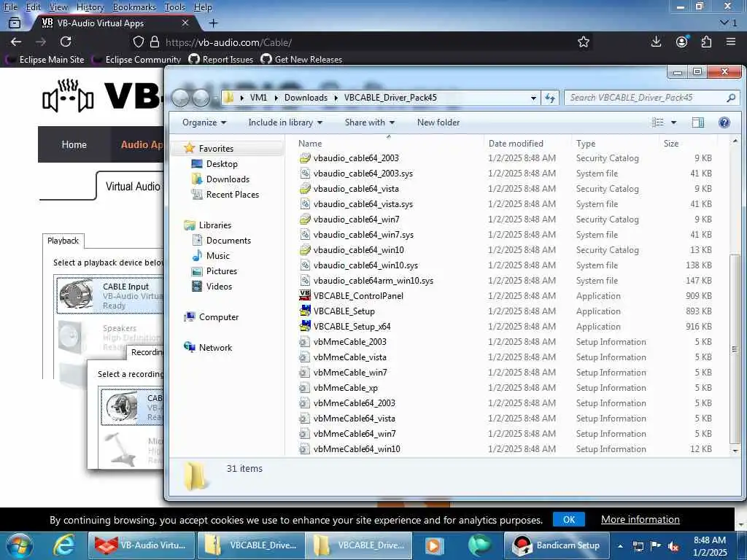The width and height of the screenshot is (747, 560).
Task: Bookmark this page with star icon
Action: click(583, 42)
